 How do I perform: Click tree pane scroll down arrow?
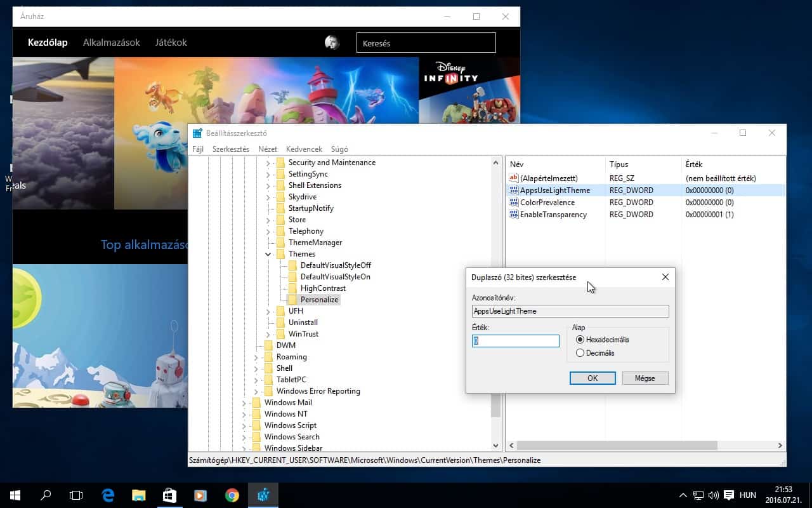point(496,445)
